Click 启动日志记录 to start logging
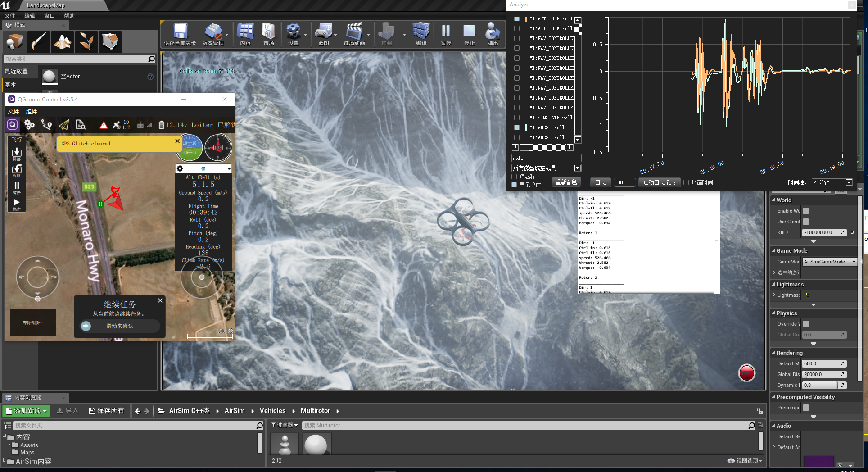The height and width of the screenshot is (472, 868). coord(659,182)
